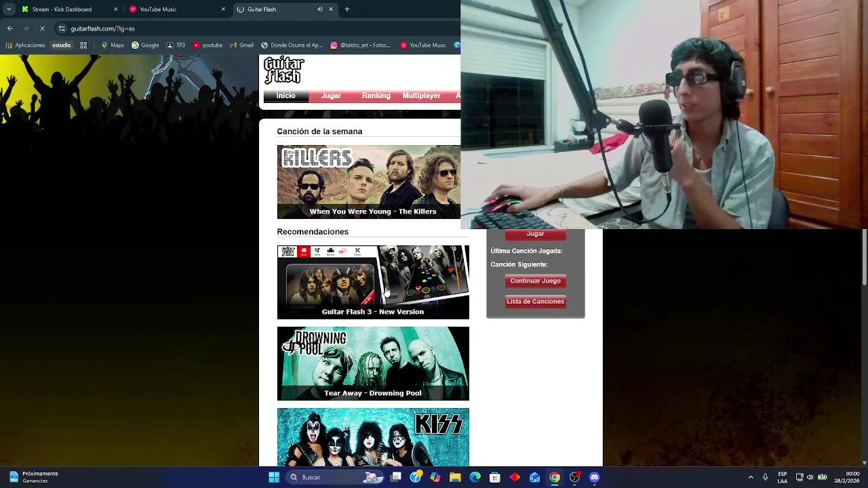Switch to the Stream - Kick Dashboard tab
Image resolution: width=868 pixels, height=488 pixels.
point(68,9)
